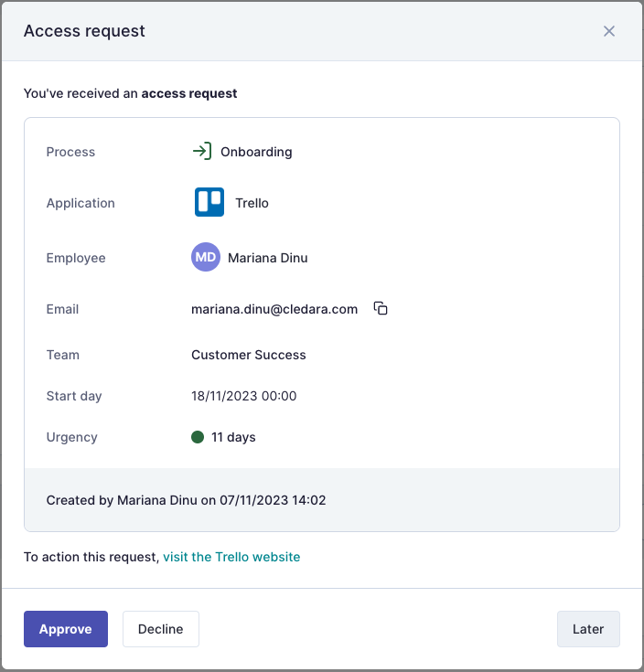Click the Onboarding process arrow icon

click(x=201, y=152)
